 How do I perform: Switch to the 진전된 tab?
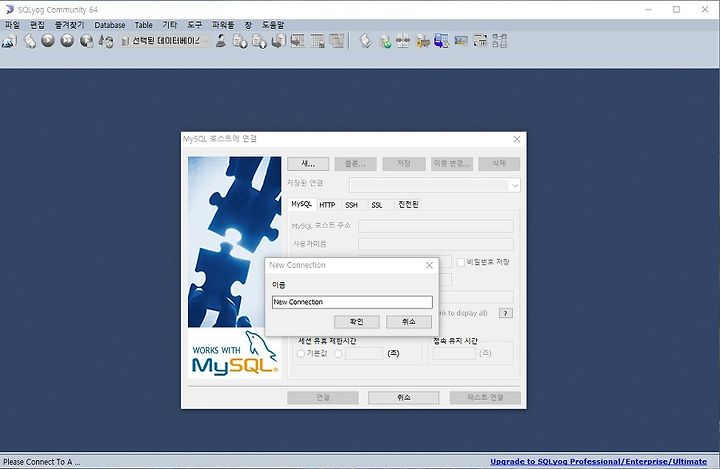tap(408, 204)
